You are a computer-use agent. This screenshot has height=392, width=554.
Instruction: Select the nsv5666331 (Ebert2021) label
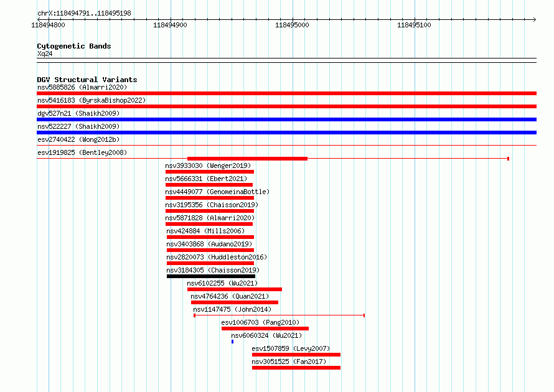(x=206, y=179)
